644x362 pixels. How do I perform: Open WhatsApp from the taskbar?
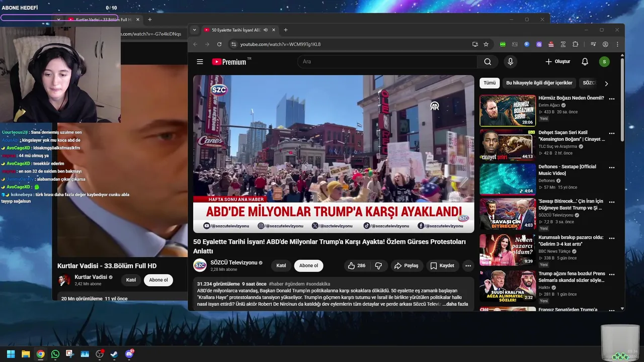pyautogui.click(x=55, y=354)
